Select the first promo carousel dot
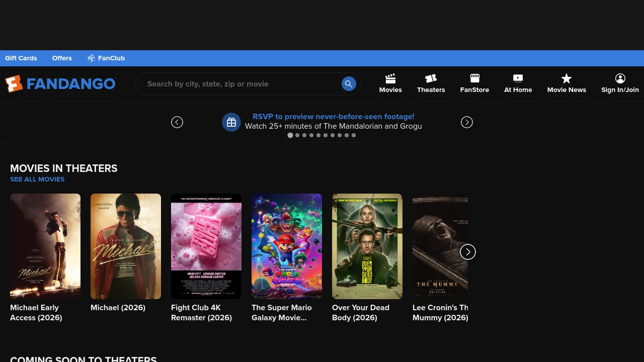 click(290, 135)
